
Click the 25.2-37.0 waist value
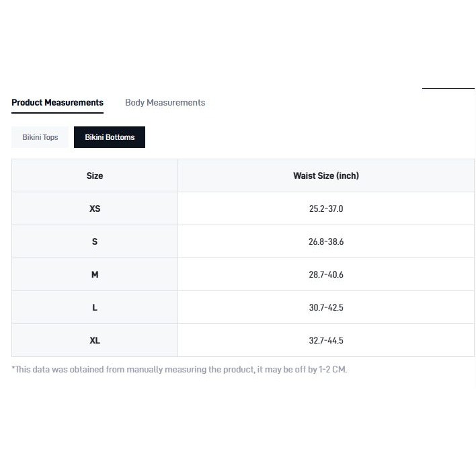(326, 208)
